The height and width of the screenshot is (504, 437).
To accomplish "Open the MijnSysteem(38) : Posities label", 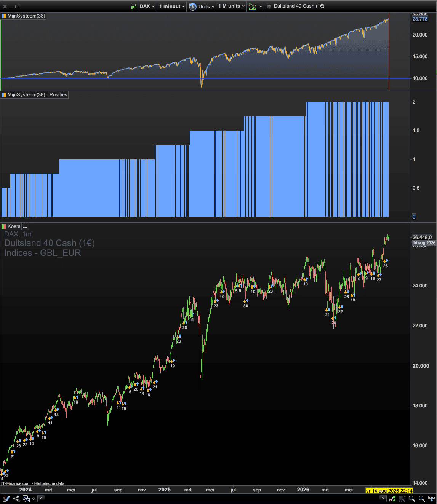I will (37, 95).
